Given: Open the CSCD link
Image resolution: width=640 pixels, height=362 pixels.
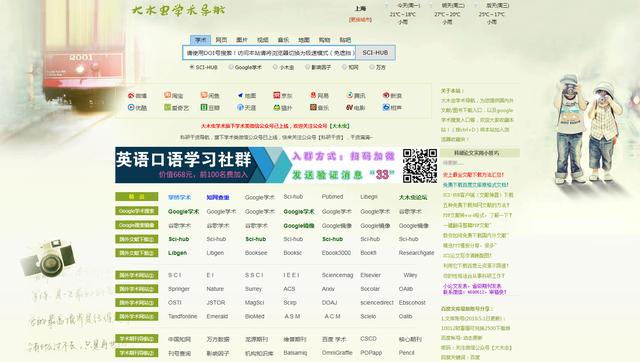Looking at the screenshot, I should 368,339.
